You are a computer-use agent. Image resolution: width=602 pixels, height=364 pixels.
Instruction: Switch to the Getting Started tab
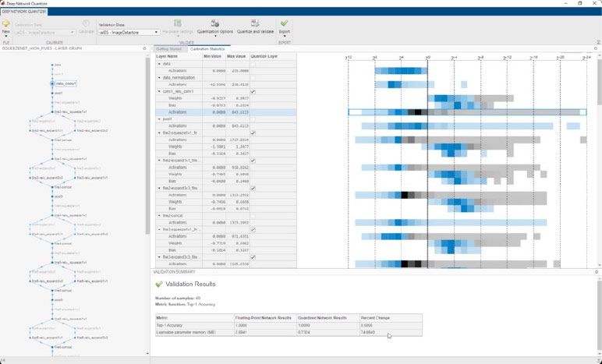[168, 48]
